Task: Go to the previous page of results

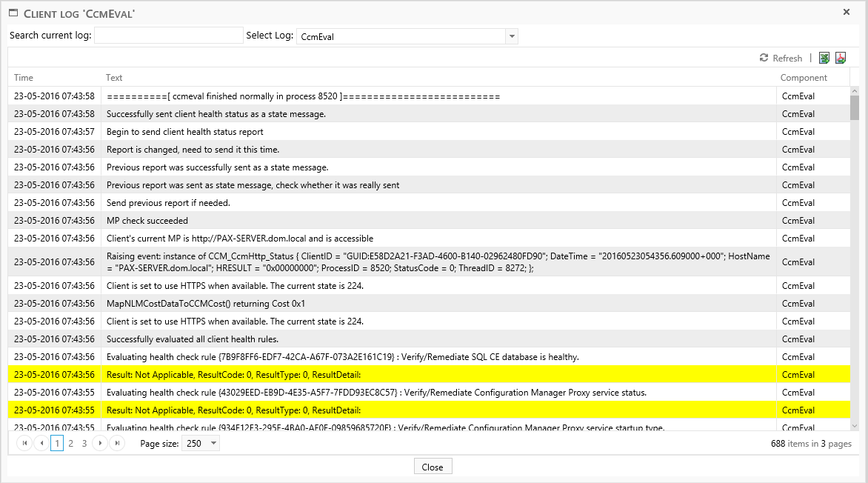Action: click(x=41, y=443)
